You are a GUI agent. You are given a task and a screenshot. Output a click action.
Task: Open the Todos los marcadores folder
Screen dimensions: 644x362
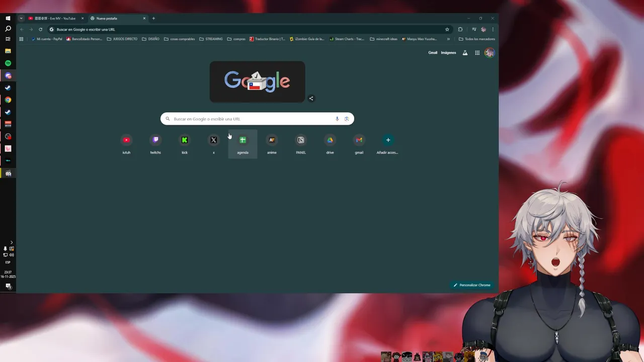(476, 39)
